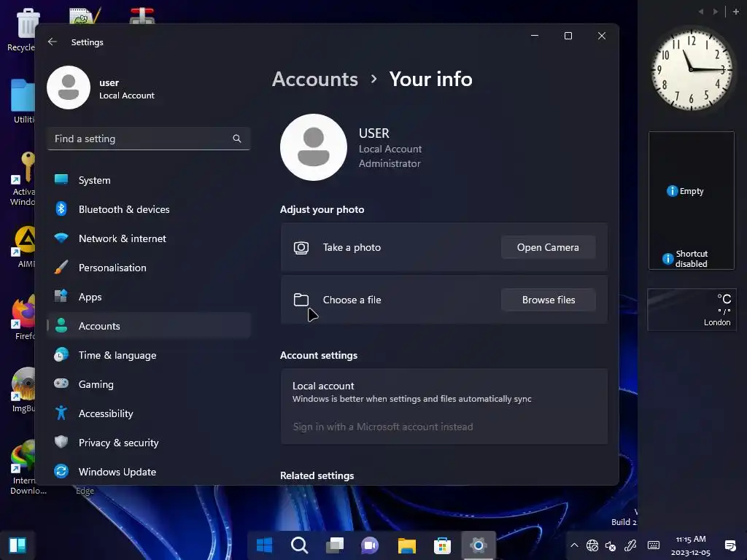Open taskbar Search magnifier

click(300, 545)
